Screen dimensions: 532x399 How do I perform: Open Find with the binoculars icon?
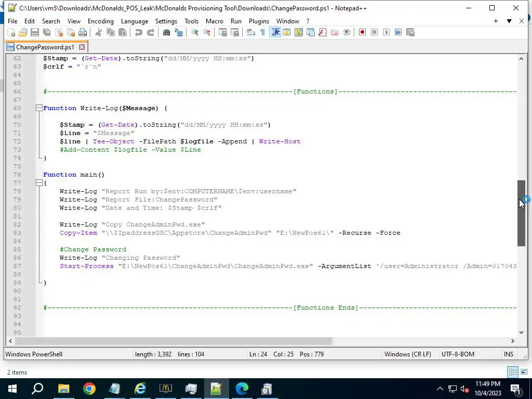pyautogui.click(x=166, y=32)
